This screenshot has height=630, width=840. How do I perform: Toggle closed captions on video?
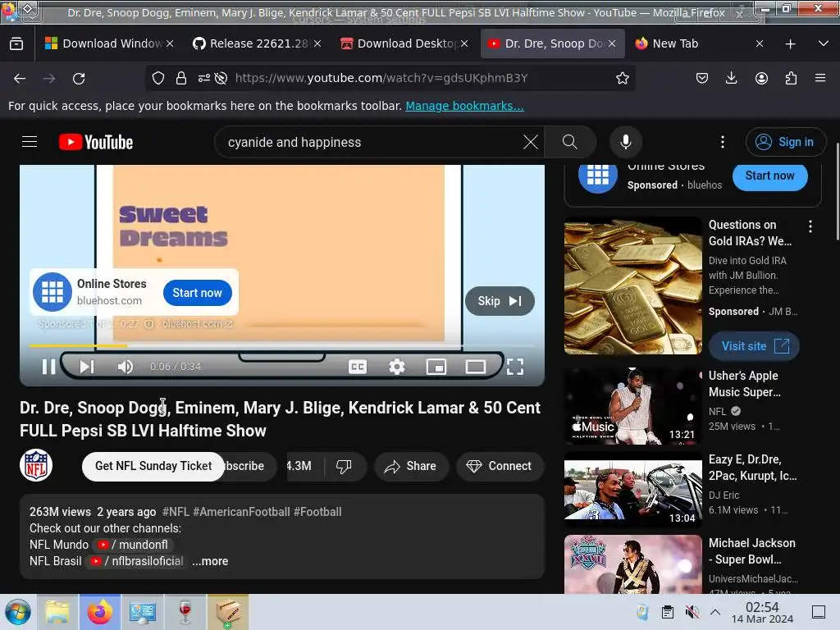click(358, 367)
